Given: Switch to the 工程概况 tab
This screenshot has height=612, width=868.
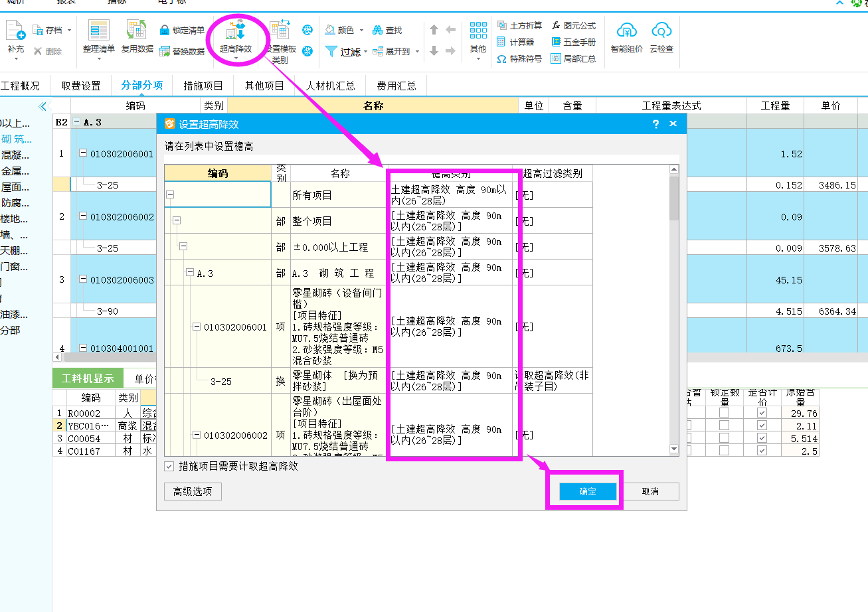Looking at the screenshot, I should coord(19,86).
